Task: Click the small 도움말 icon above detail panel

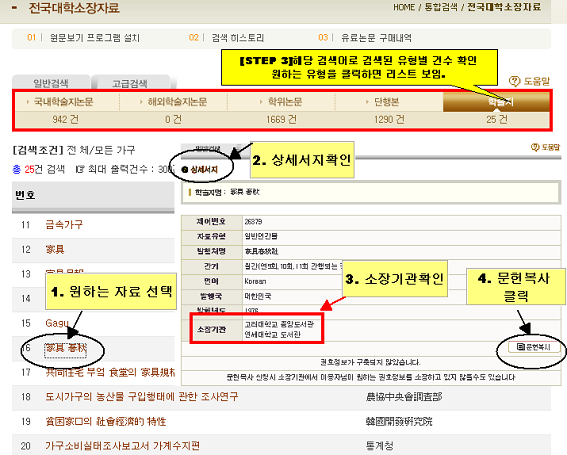Action: click(545, 147)
